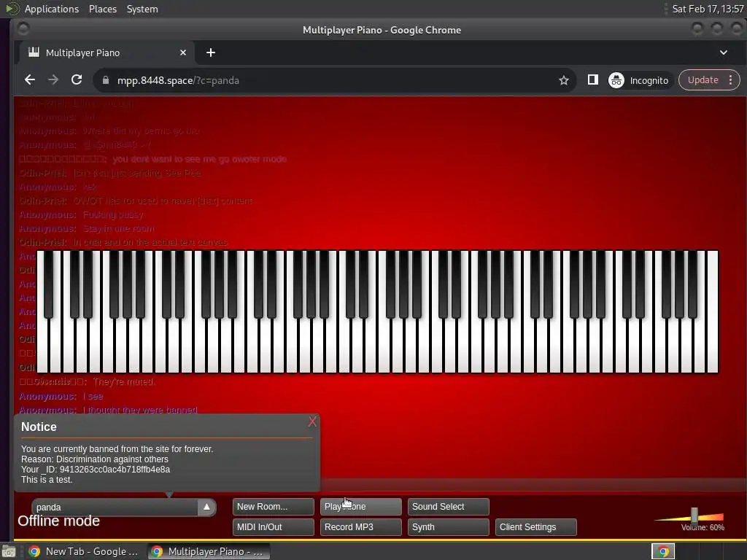Click the Chrome workspace icon in bottom panel
The image size is (747, 560).
[662, 551]
